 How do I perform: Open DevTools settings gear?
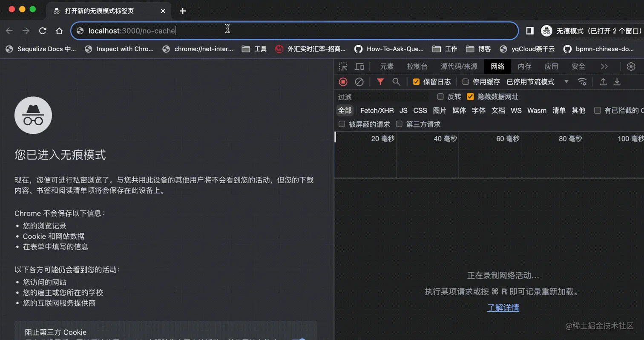(631, 66)
